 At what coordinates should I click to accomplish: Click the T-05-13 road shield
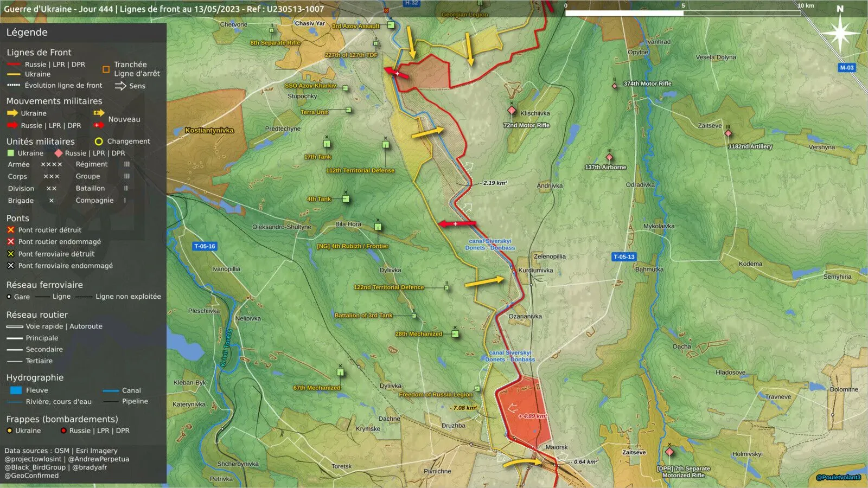coord(624,256)
